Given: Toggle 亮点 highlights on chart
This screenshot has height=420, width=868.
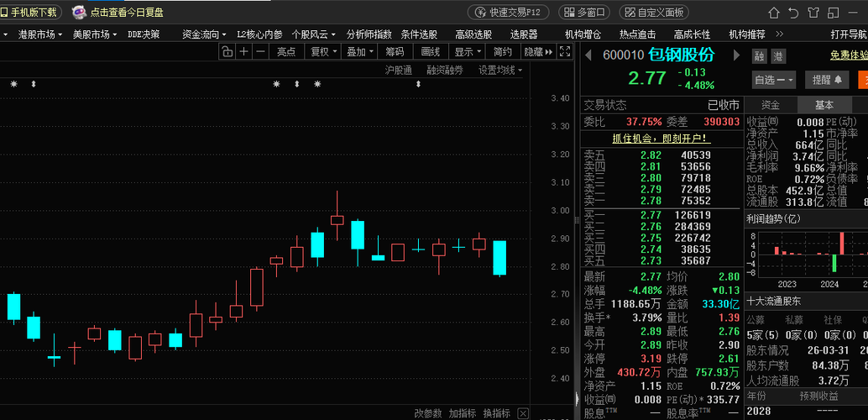Looking at the screenshot, I should point(286,52).
